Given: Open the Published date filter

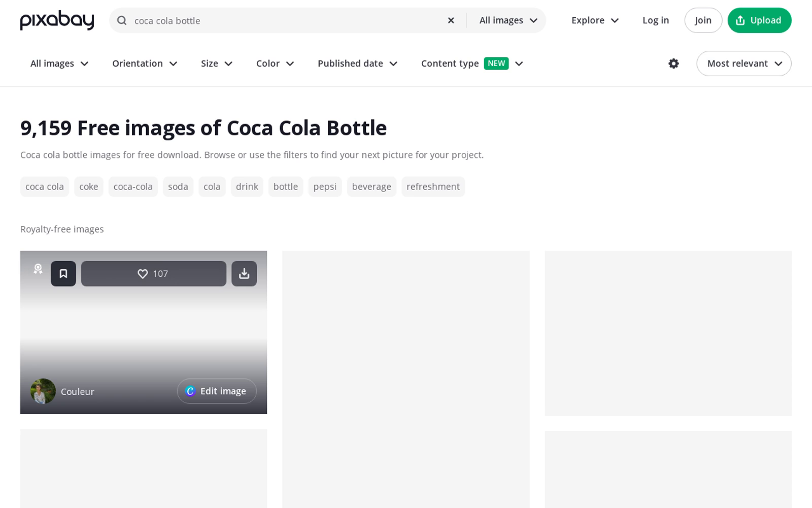Looking at the screenshot, I should (357, 63).
